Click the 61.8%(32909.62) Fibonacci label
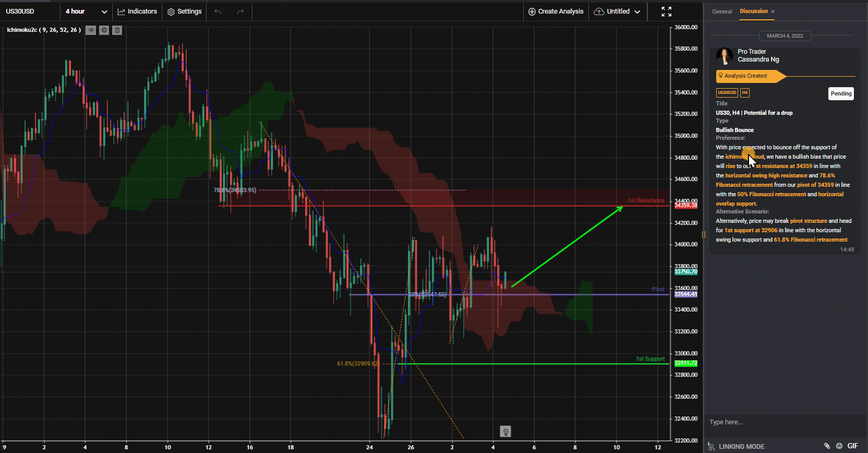The image size is (868, 453). [x=358, y=364]
